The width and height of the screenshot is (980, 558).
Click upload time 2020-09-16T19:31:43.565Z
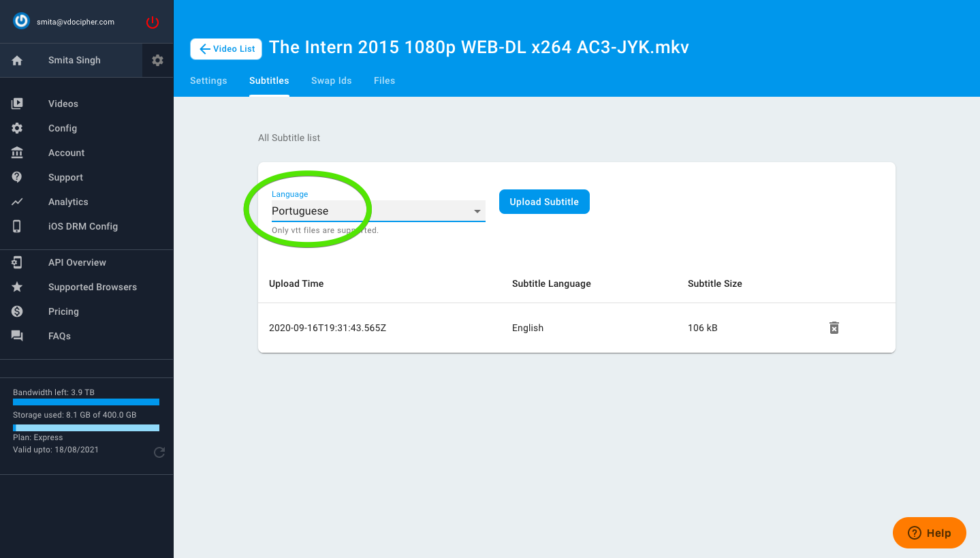[x=328, y=328]
